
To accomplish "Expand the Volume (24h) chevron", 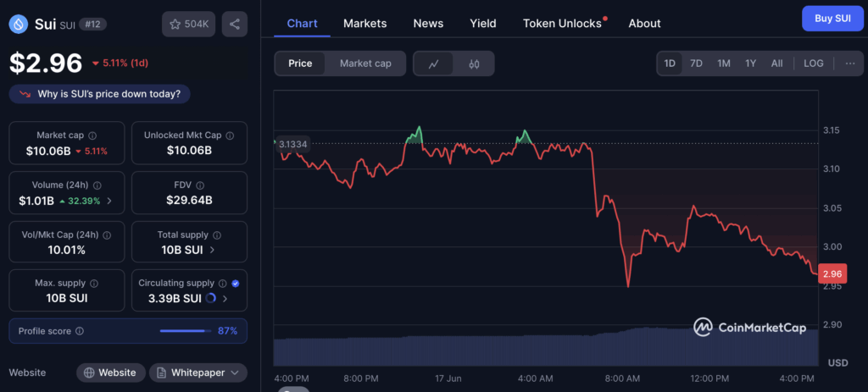I will (x=109, y=201).
